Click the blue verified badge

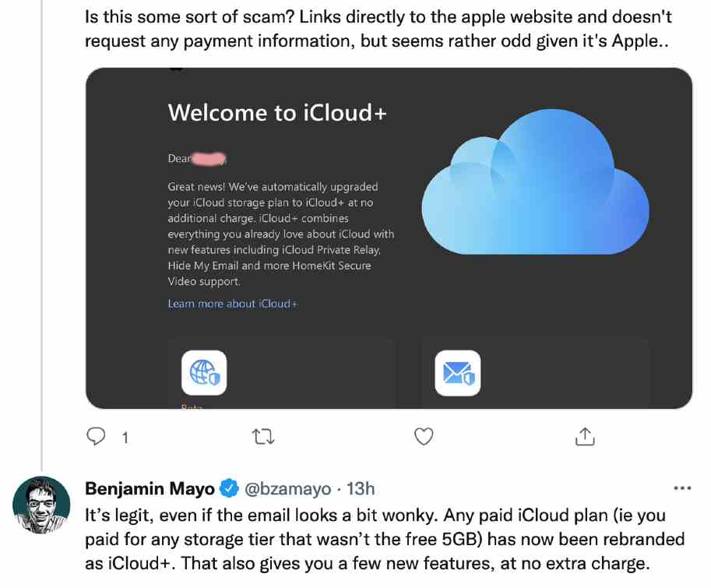[229, 488]
